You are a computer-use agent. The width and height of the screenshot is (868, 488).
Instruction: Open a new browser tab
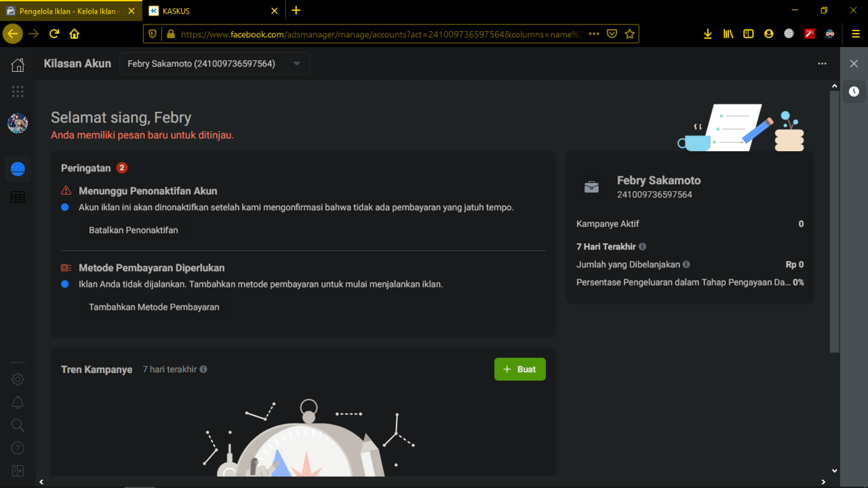coord(296,10)
